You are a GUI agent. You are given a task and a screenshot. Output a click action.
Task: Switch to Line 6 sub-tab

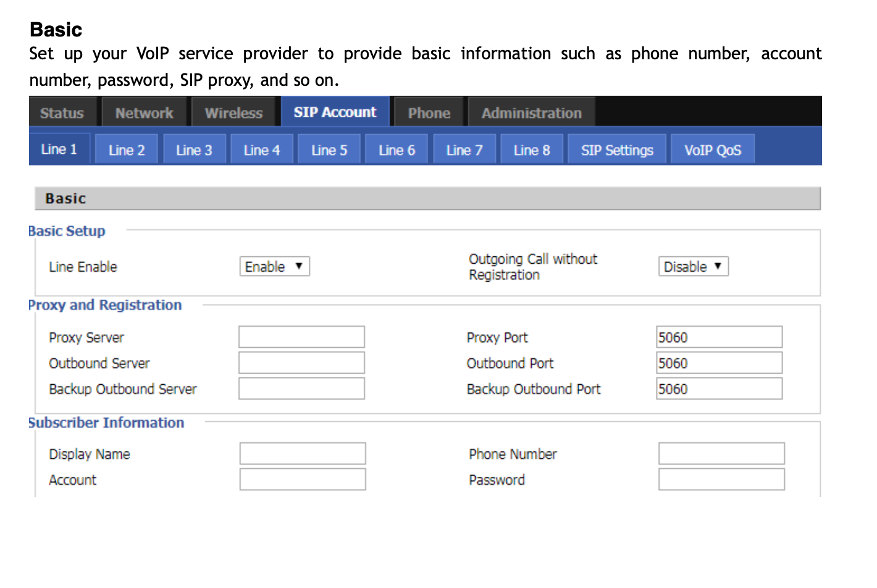(397, 150)
